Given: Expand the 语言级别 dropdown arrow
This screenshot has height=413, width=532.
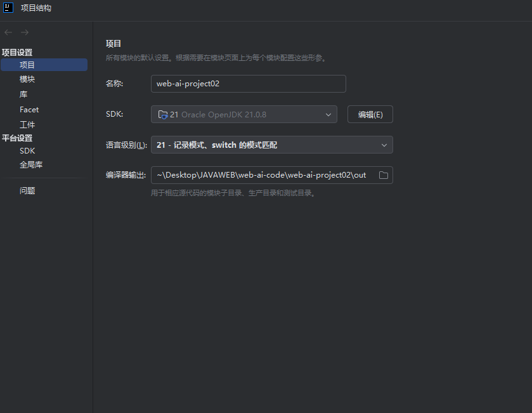Looking at the screenshot, I should point(384,145).
